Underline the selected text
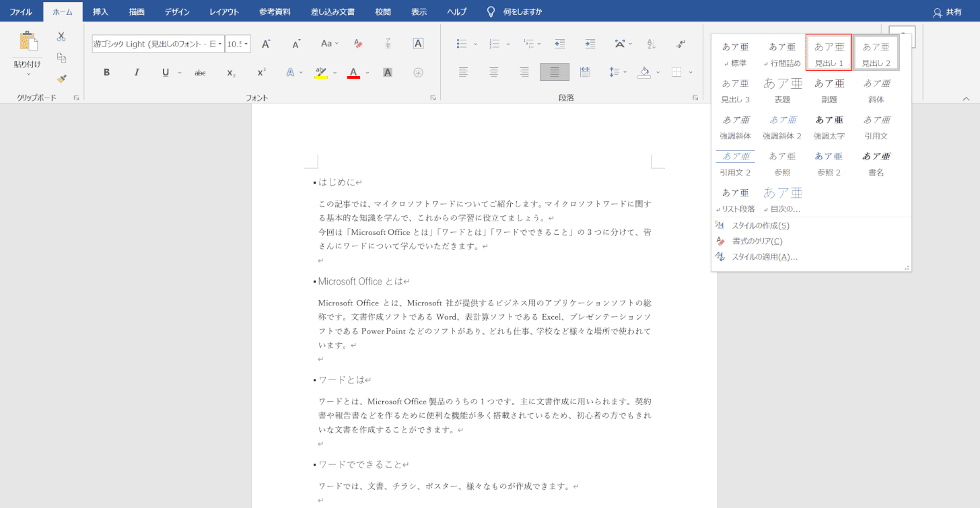The height and width of the screenshot is (508, 980). pos(166,72)
